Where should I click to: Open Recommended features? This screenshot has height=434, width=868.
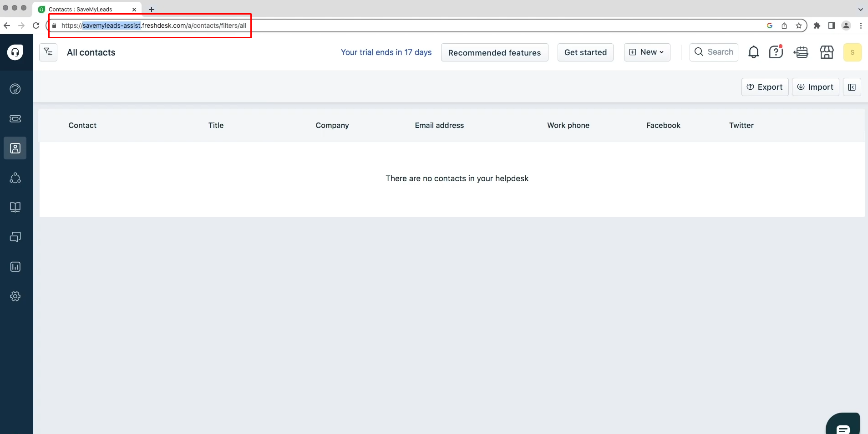[x=494, y=52]
